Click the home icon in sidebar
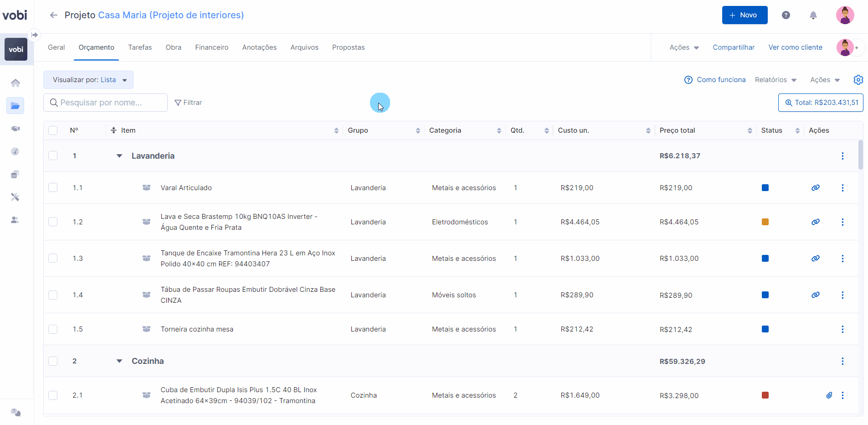 pos(15,83)
